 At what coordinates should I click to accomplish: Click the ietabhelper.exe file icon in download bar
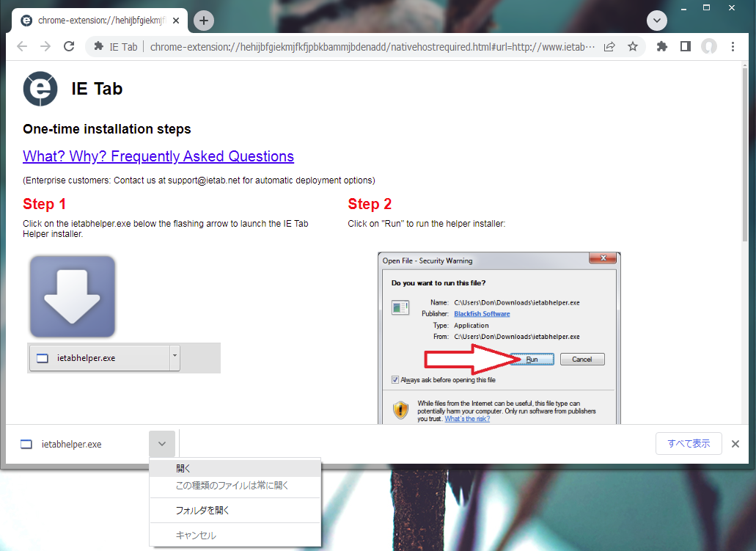(x=26, y=445)
